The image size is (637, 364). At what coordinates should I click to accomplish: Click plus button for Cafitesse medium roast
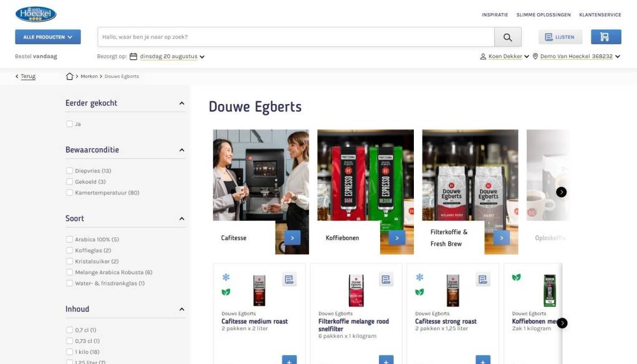click(289, 360)
